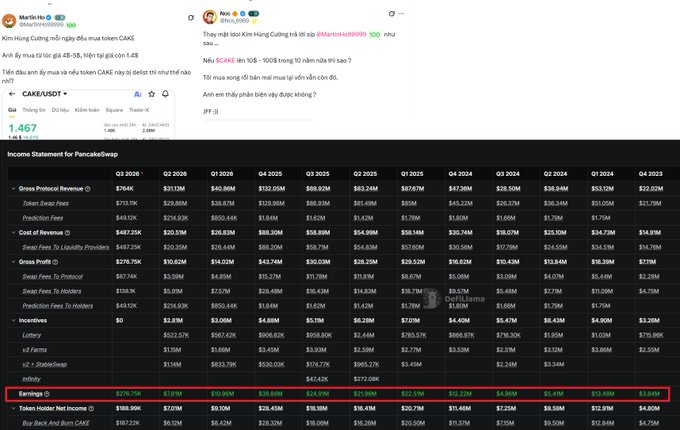Image resolution: width=680 pixels, height=430 pixels.
Task: Click the Q1 2025 column header
Action: [412, 174]
